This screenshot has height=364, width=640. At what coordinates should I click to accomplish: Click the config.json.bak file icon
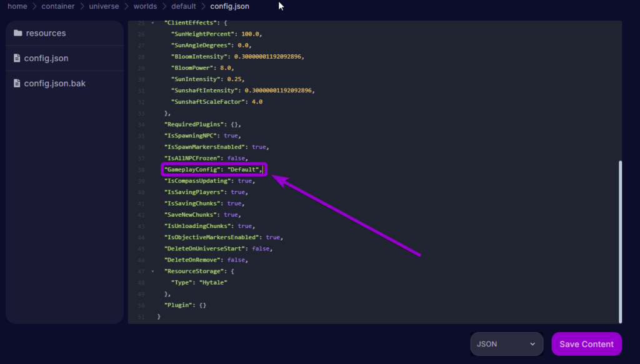(17, 83)
